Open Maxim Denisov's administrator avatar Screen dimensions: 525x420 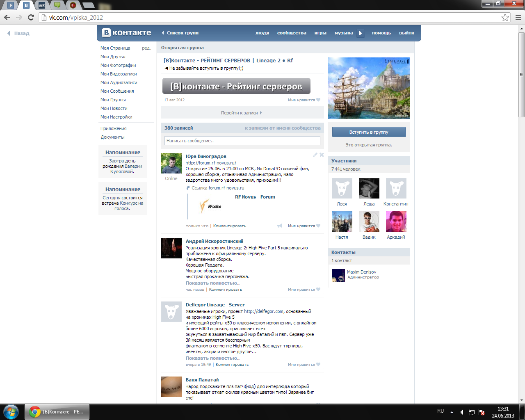click(x=338, y=275)
